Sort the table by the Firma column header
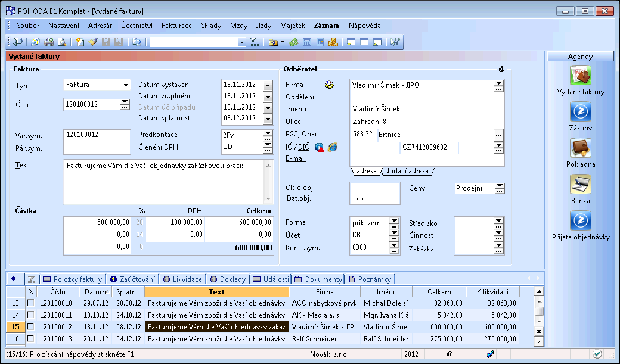620x364 pixels. [325, 292]
